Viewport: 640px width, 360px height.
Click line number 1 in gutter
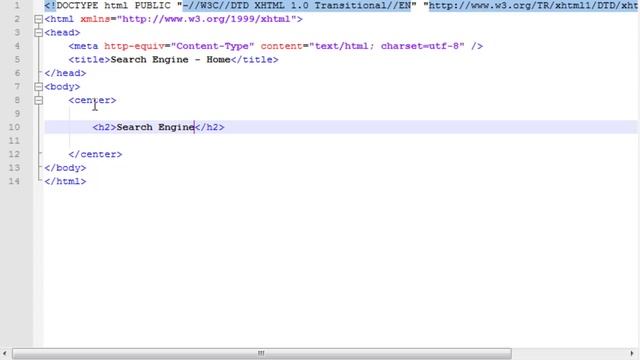click(x=17, y=6)
